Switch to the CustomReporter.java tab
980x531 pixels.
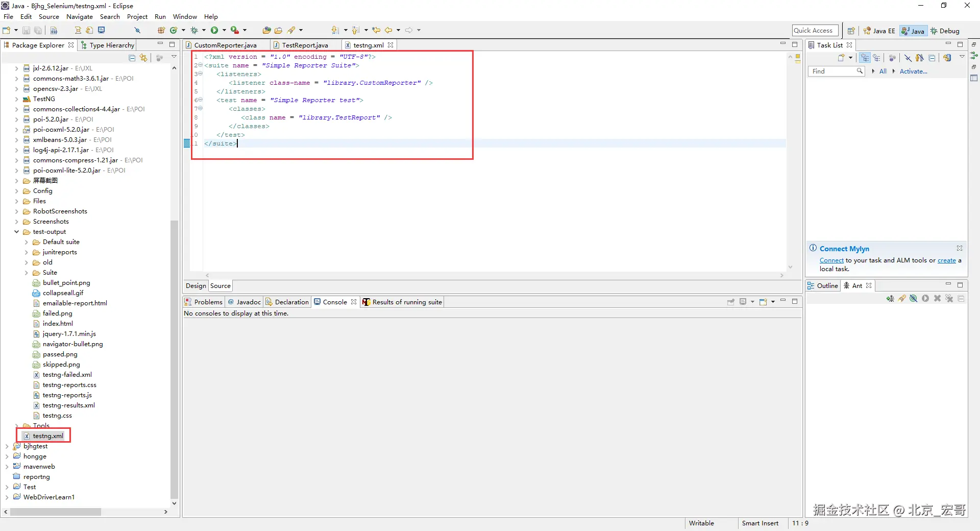[225, 45]
